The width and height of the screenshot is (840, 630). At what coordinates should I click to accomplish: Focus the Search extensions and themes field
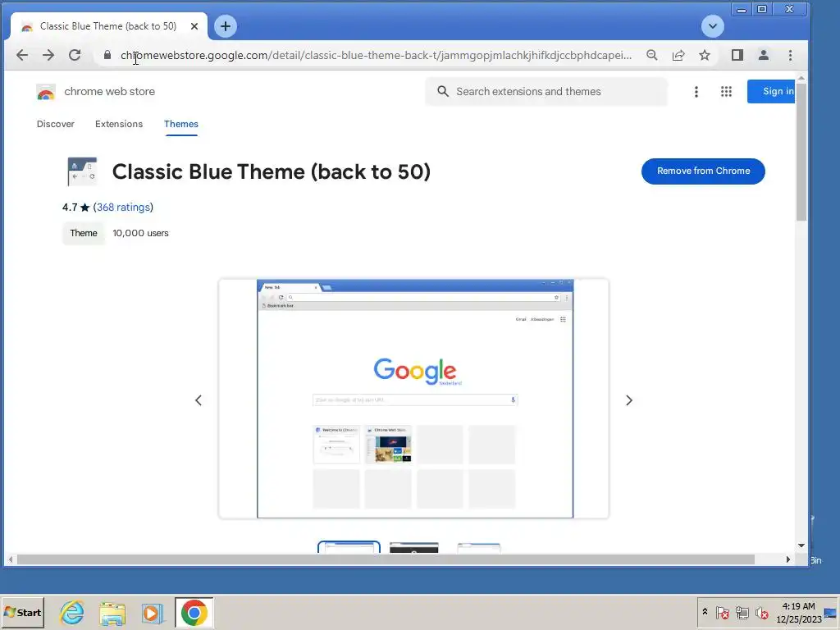tap(546, 92)
